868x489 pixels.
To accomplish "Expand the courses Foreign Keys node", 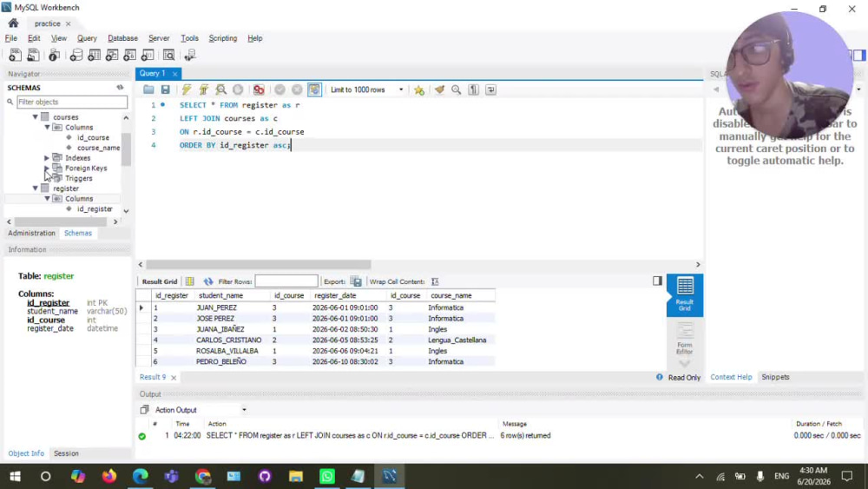I will coord(47,168).
